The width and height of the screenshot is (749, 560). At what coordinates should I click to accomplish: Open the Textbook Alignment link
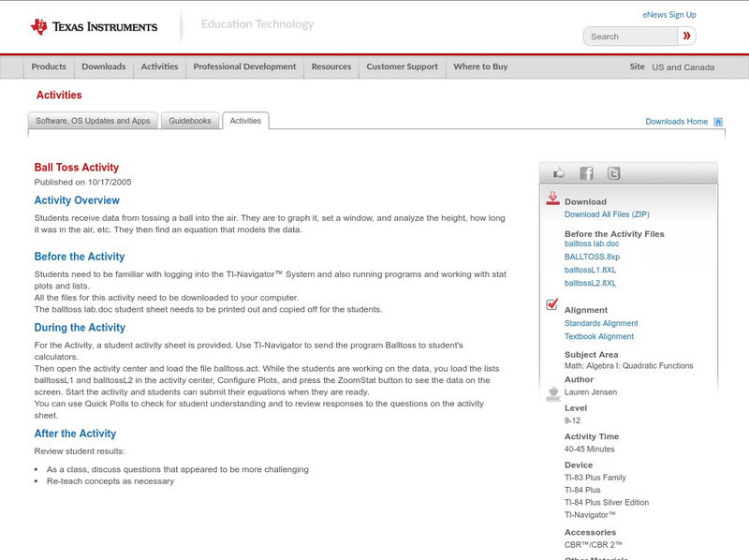pos(599,337)
